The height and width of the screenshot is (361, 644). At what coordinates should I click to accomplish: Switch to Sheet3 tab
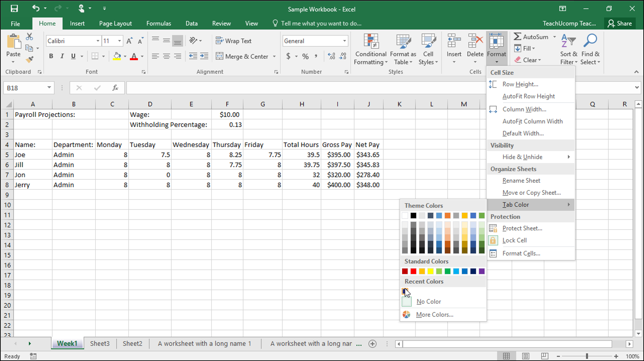(x=99, y=344)
